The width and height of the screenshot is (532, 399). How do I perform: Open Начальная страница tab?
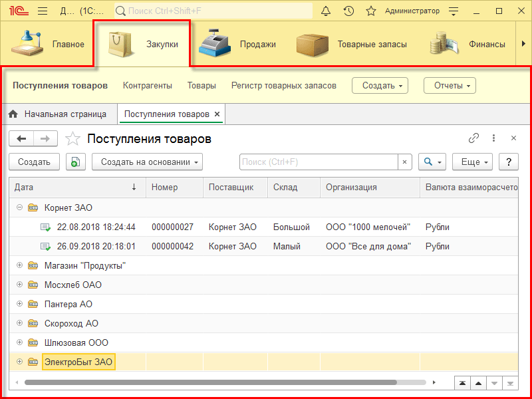point(61,114)
